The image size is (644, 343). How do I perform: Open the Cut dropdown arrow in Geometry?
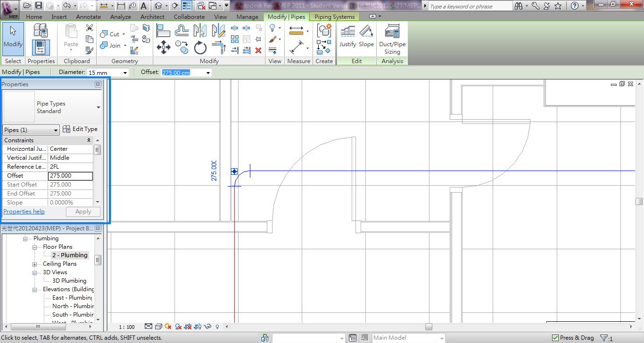(x=124, y=34)
